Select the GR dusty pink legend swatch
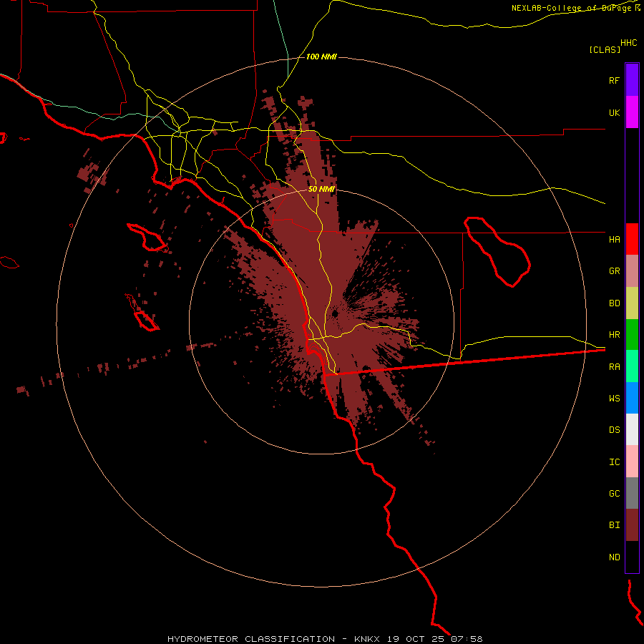This screenshot has width=644, height=644. tap(632, 271)
